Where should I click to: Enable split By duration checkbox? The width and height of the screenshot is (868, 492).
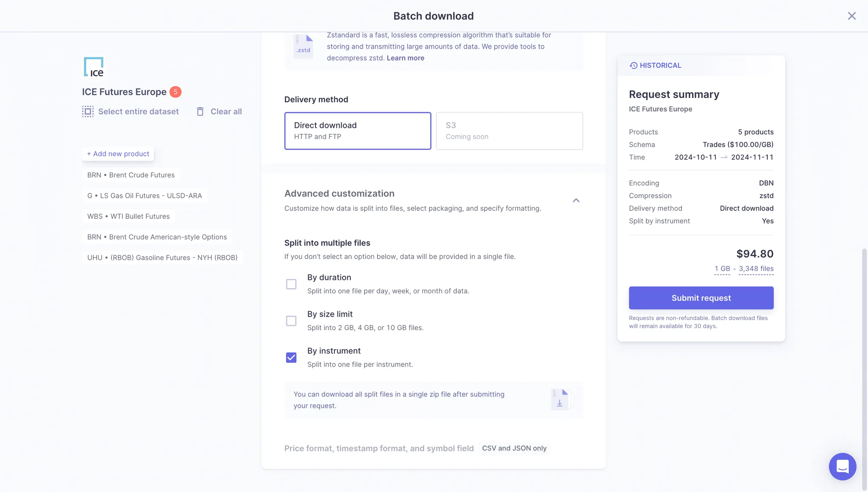pyautogui.click(x=291, y=284)
